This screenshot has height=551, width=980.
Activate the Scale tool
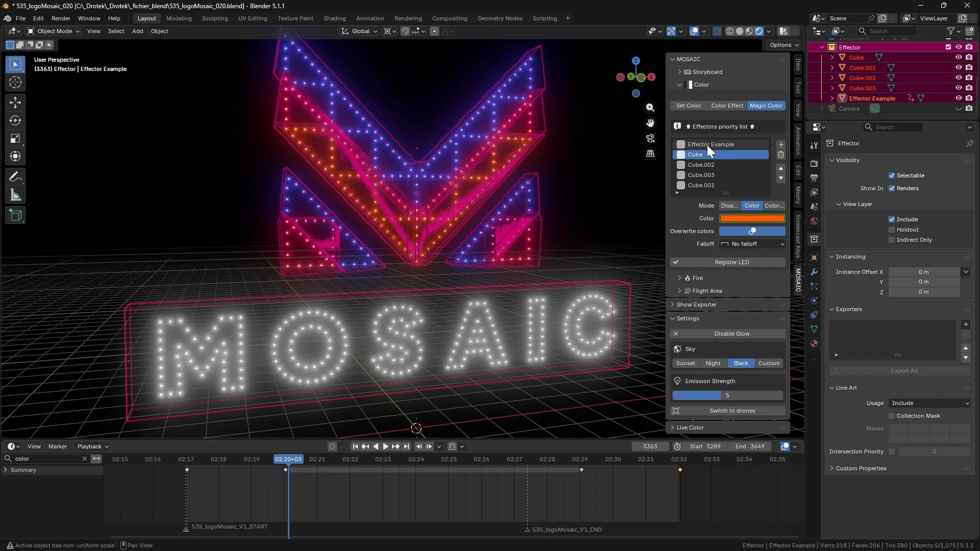click(x=15, y=139)
